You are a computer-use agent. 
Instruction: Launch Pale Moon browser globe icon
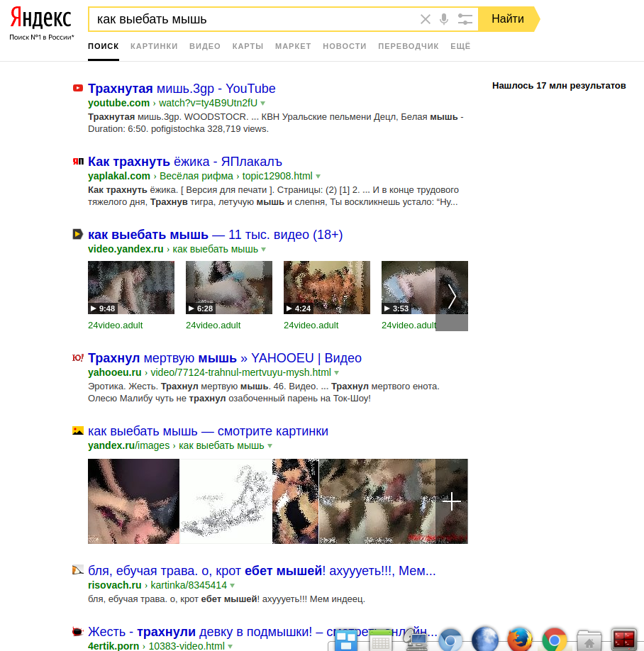[x=484, y=639]
